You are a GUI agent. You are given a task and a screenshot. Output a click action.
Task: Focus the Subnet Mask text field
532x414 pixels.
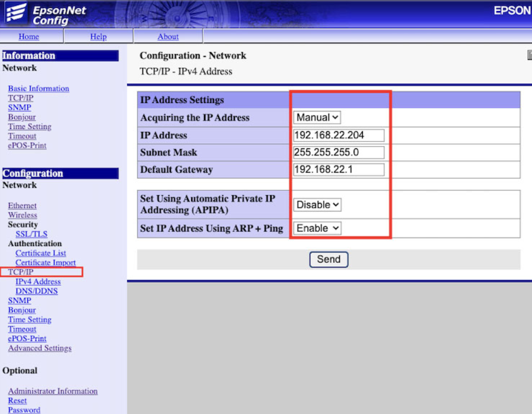click(338, 152)
